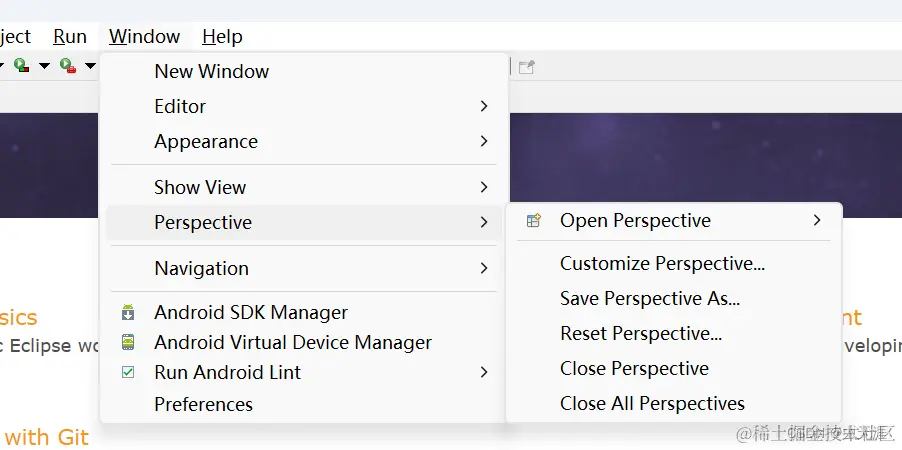The height and width of the screenshot is (450, 902).
Task: Choose New Window from the Window menu
Action: (x=211, y=71)
